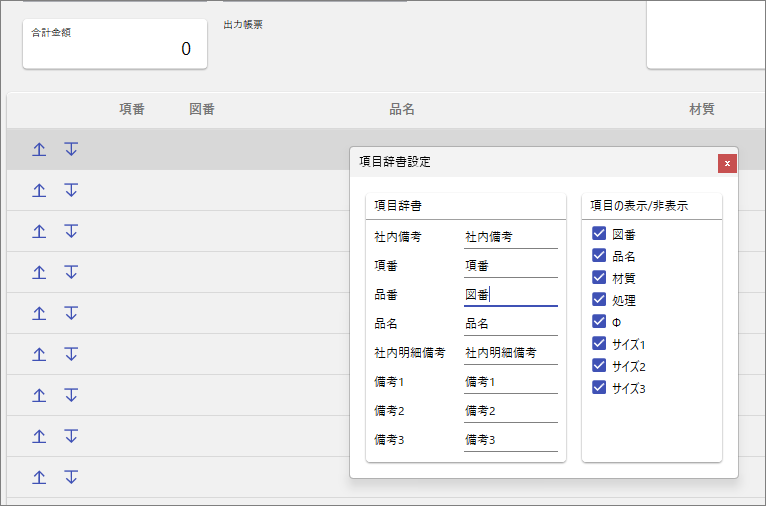The image size is (766, 506).
Task: Click move-up arrow in last table row
Action: tap(39, 477)
